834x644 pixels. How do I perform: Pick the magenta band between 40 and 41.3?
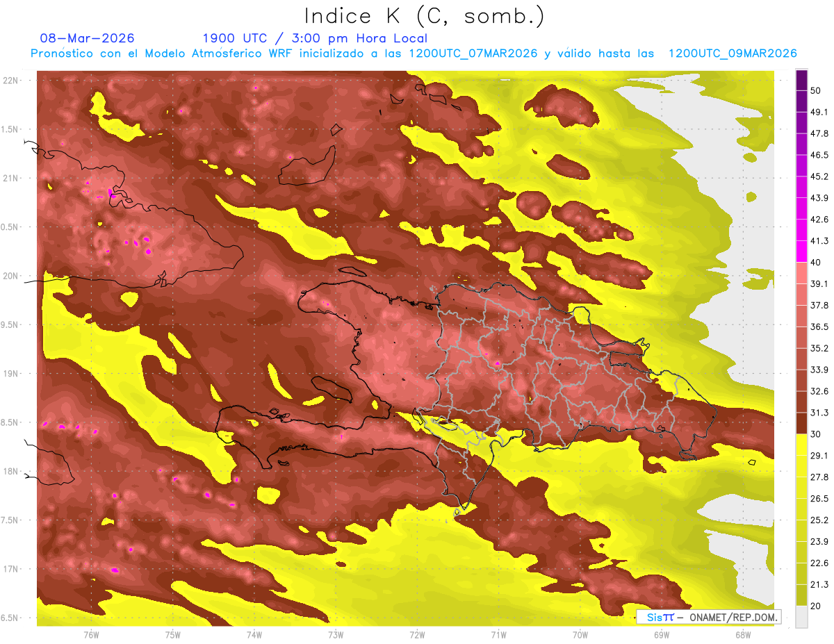point(801,251)
